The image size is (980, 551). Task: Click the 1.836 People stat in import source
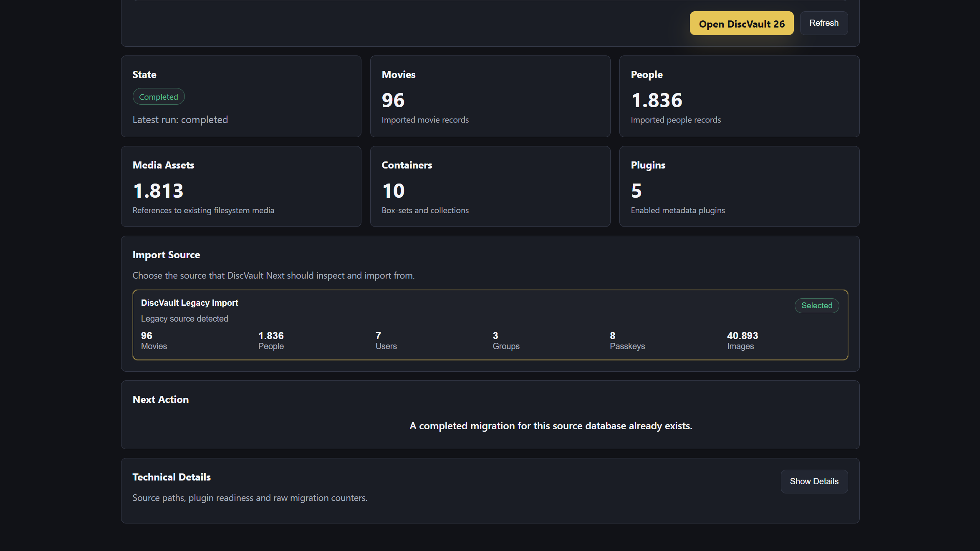(271, 341)
